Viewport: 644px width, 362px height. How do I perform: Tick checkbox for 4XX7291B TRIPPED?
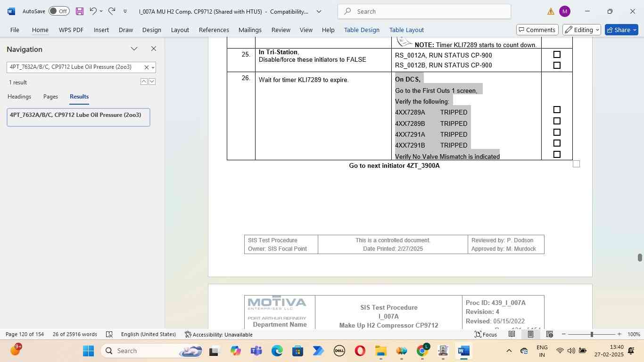(557, 143)
